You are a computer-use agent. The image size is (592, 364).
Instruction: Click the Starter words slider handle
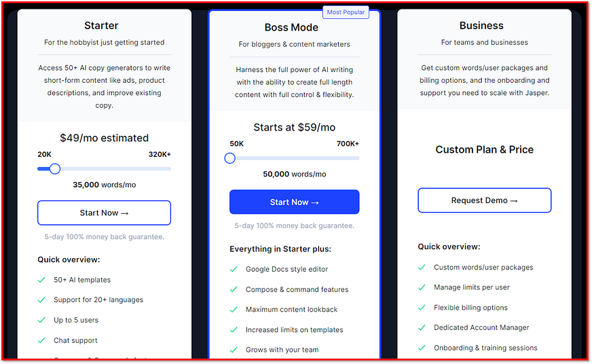(55, 168)
